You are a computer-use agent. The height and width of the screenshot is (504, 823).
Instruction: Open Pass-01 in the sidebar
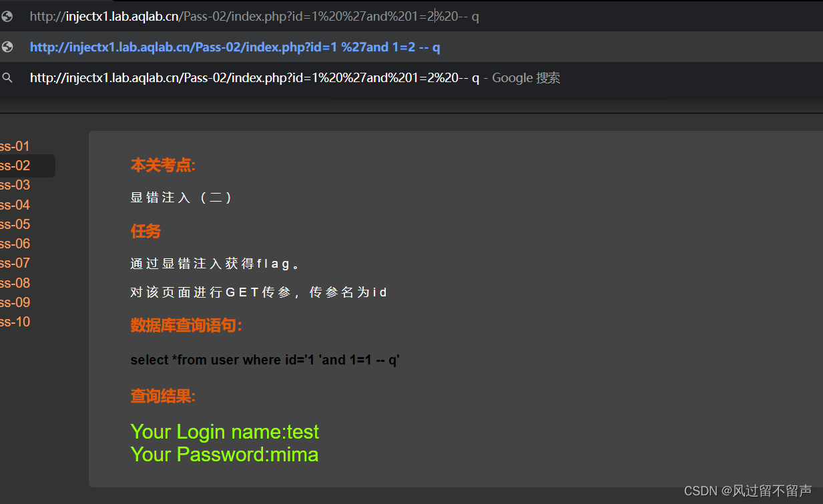[15, 146]
